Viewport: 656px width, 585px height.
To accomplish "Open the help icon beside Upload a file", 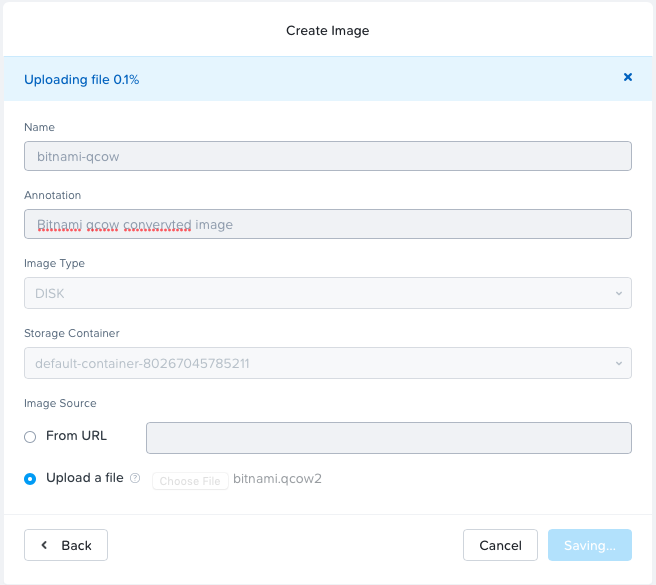I will pos(135,478).
